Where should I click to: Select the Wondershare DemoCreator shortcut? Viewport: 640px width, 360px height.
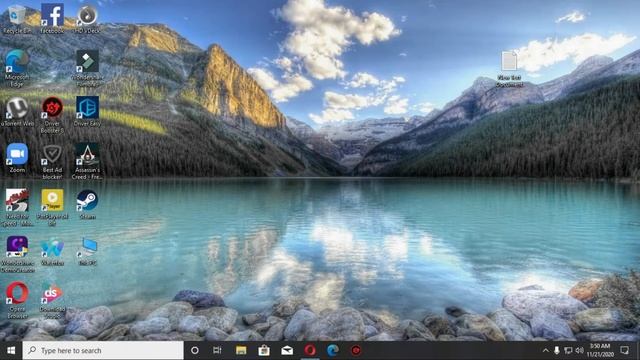pos(17,254)
